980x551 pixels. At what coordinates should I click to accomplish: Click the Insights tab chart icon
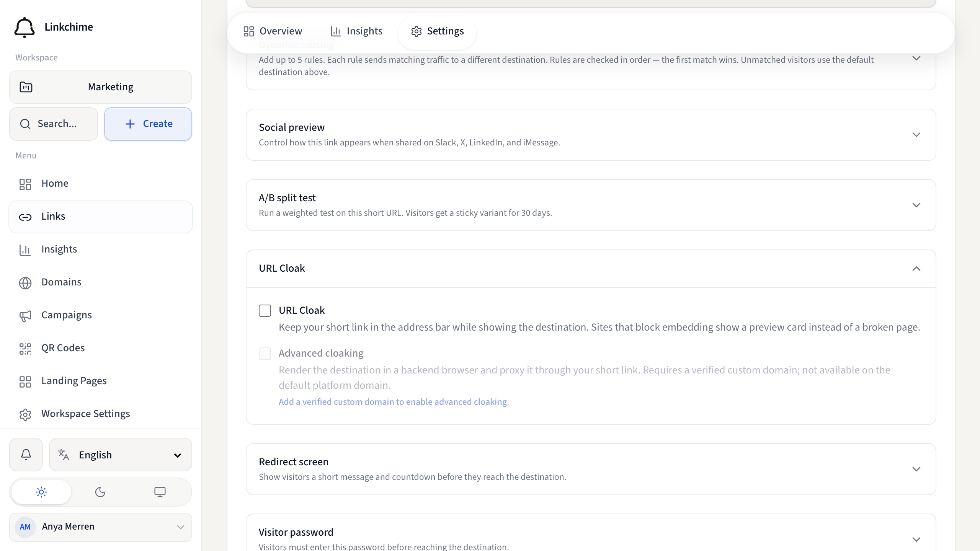coord(336,31)
